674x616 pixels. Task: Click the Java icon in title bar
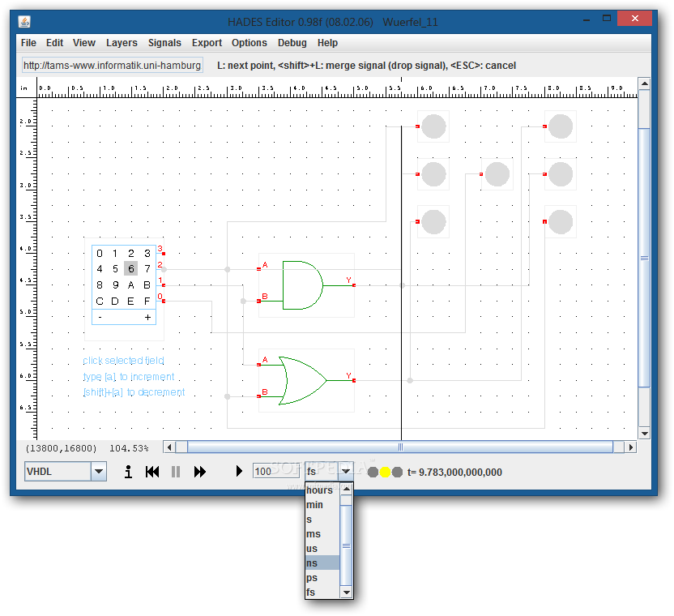24,22
